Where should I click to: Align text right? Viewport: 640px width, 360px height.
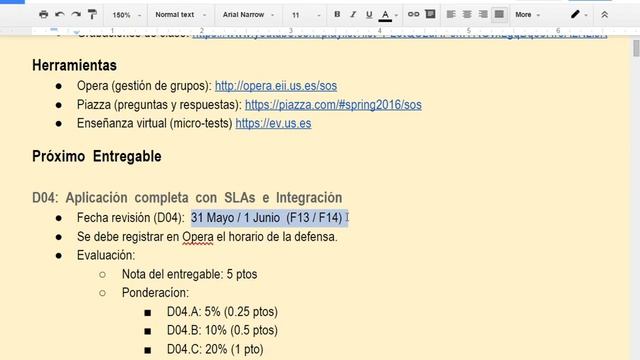pos(483,14)
